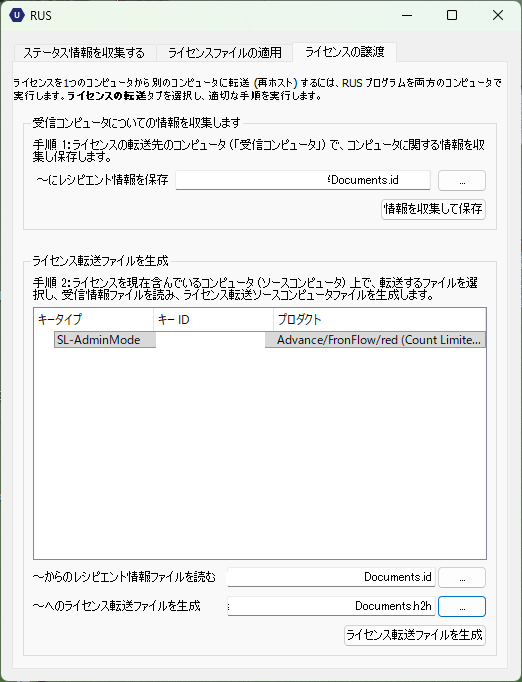The height and width of the screenshot is (682, 522).
Task: Click the レシピエント情報を保存 path field
Action: [303, 180]
